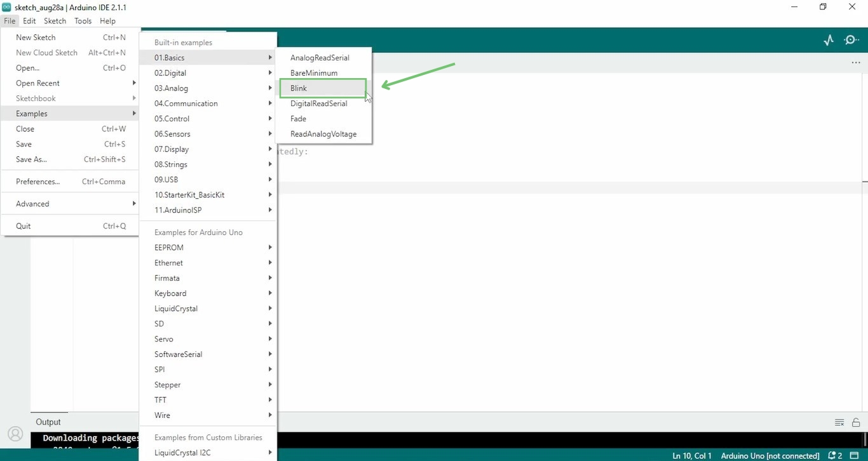Open the Serial Plotter
The height and width of the screenshot is (461, 868).
click(829, 39)
